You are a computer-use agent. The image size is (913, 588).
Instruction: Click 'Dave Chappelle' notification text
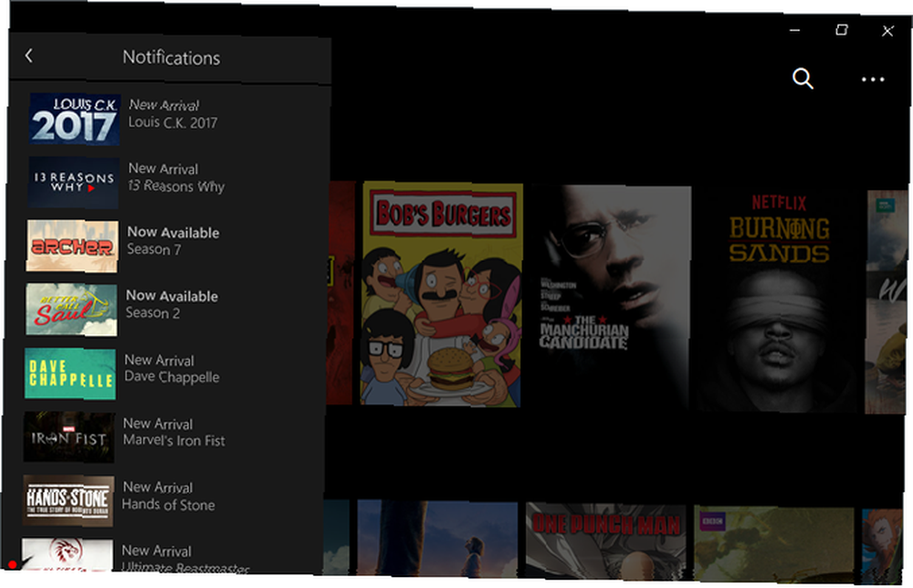point(172,377)
